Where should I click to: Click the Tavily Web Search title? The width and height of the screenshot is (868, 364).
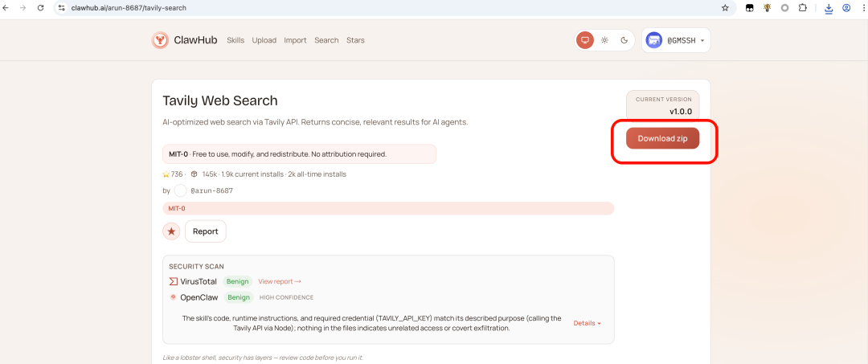click(x=219, y=100)
